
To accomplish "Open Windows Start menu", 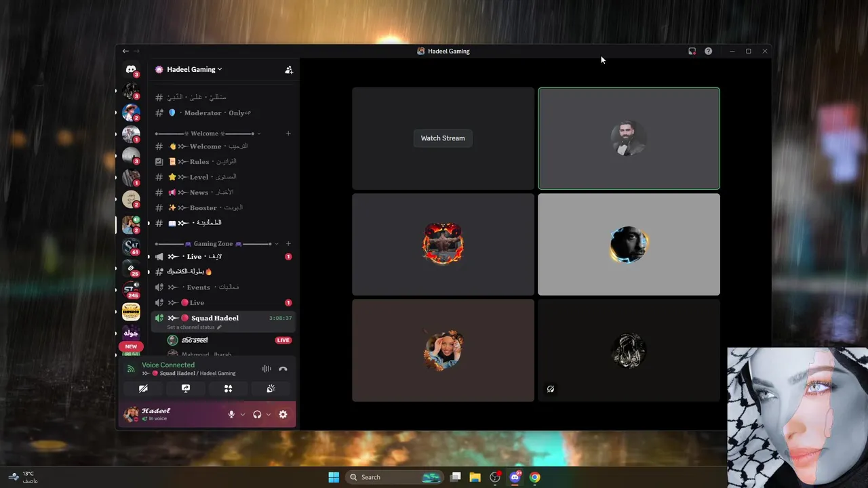I will click(x=334, y=477).
